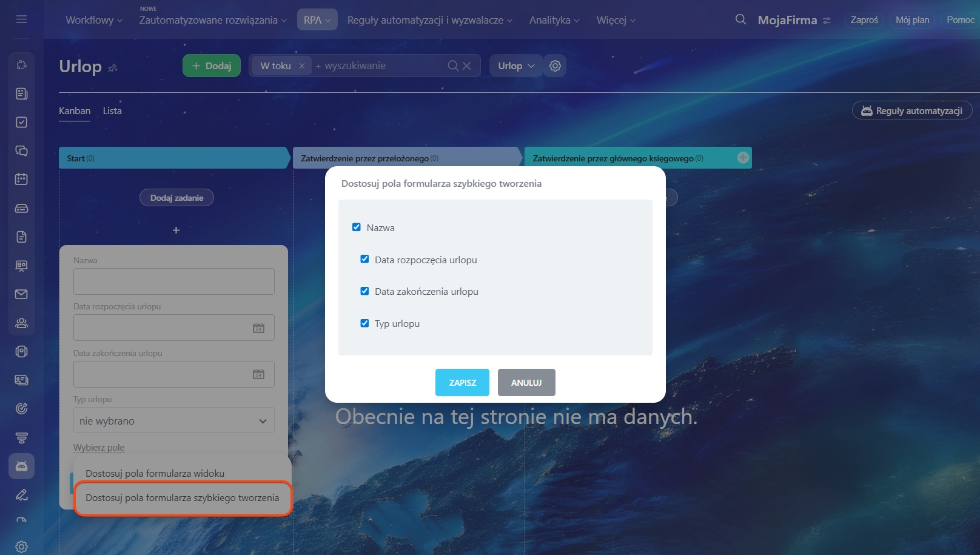
Task: Click the 'Wybierz pole' link
Action: point(99,448)
